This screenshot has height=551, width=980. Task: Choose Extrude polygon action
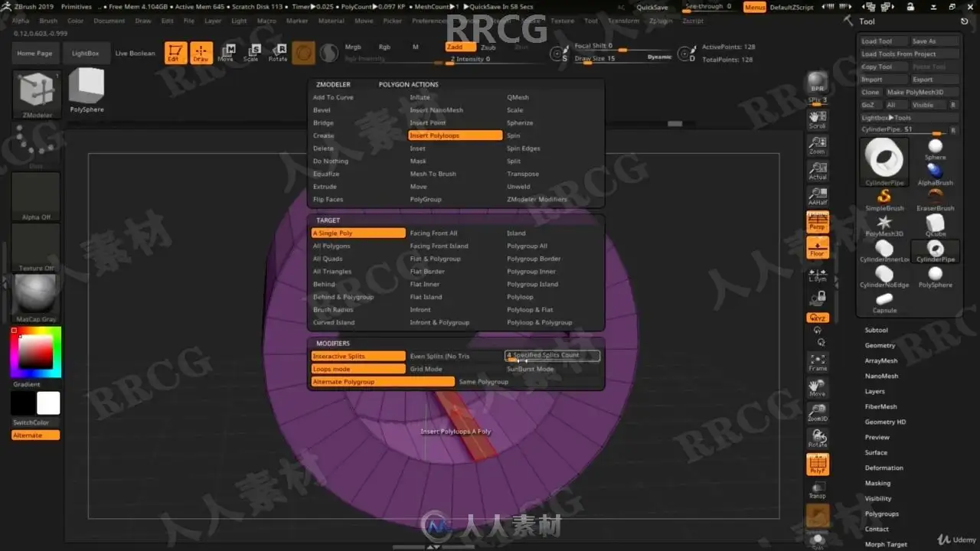pos(325,186)
